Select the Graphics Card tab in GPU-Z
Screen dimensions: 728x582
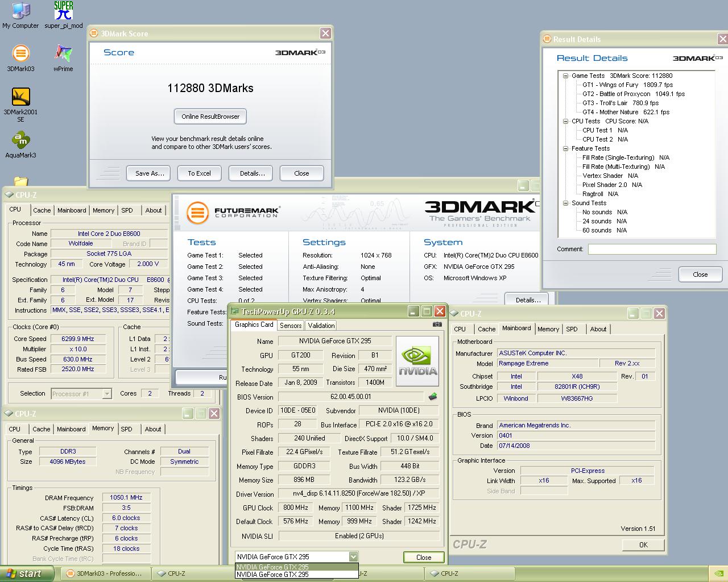[254, 325]
